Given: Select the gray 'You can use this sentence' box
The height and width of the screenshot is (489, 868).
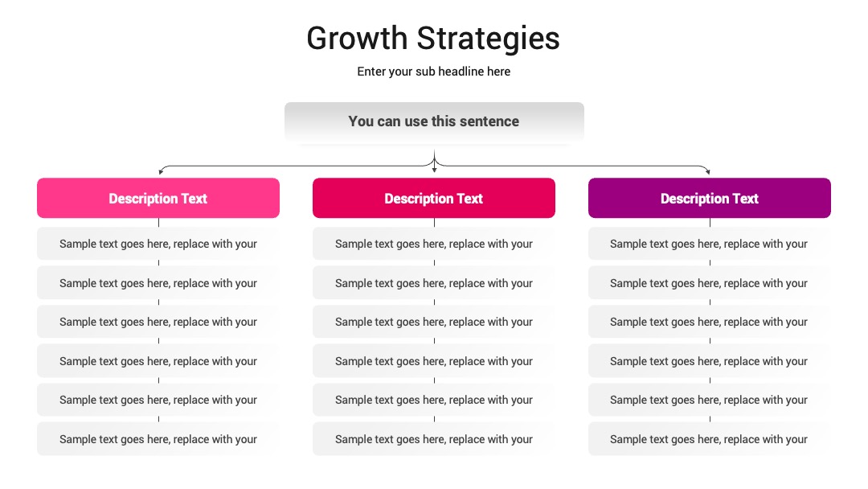Looking at the screenshot, I should [x=434, y=121].
